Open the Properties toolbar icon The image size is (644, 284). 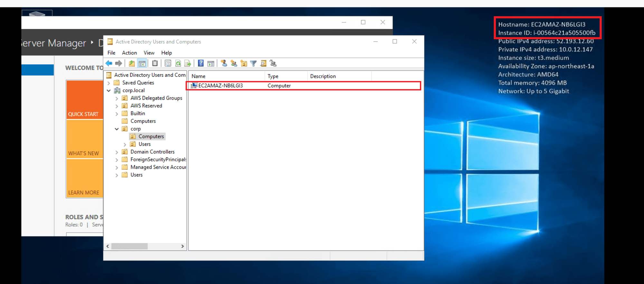[168, 63]
